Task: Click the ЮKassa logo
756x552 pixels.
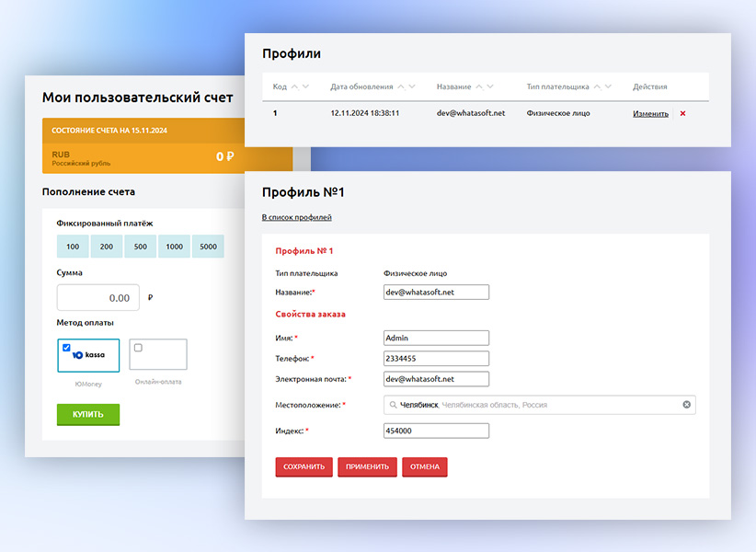Action: (89, 354)
